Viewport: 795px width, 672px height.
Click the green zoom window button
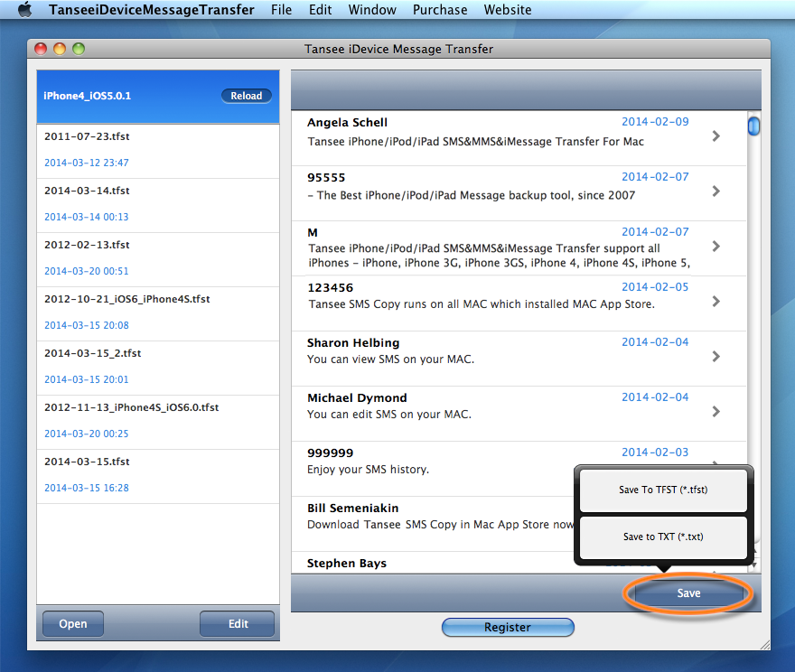pyautogui.click(x=79, y=49)
